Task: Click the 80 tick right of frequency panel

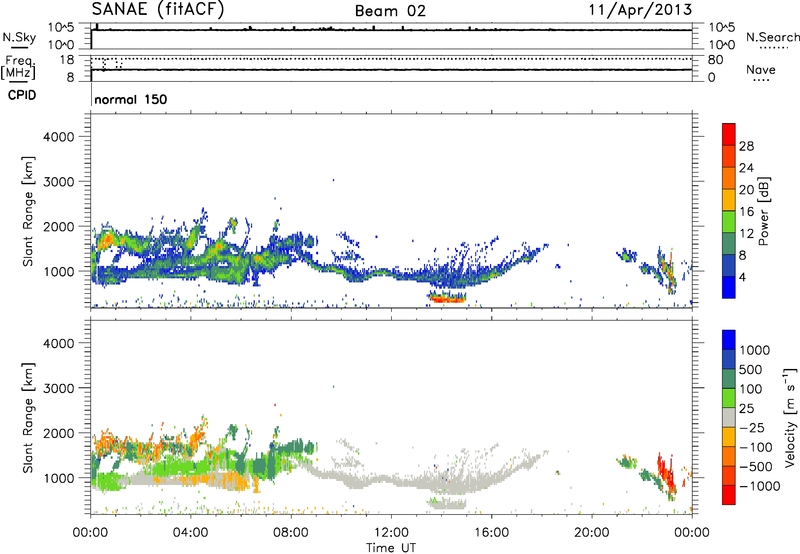Action: pos(715,60)
